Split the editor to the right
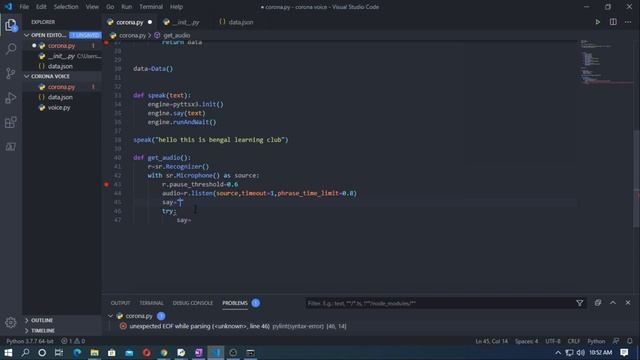This screenshot has width=640, height=360. (x=613, y=22)
